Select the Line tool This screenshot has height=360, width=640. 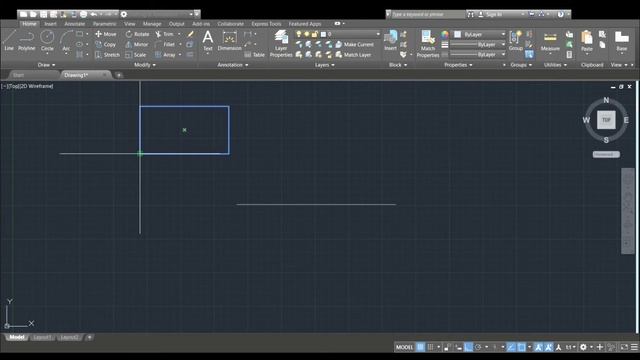9,40
